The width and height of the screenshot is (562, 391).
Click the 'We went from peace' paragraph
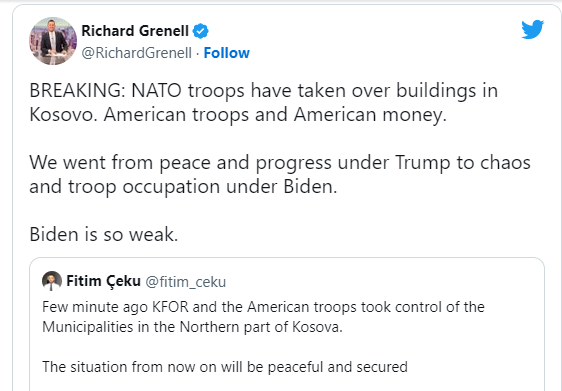click(280, 175)
